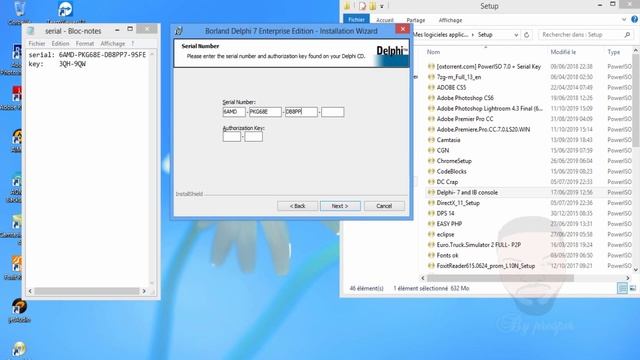Open the Fichier menu in Bloc-notes
The image size is (640, 360).
(x=37, y=43)
